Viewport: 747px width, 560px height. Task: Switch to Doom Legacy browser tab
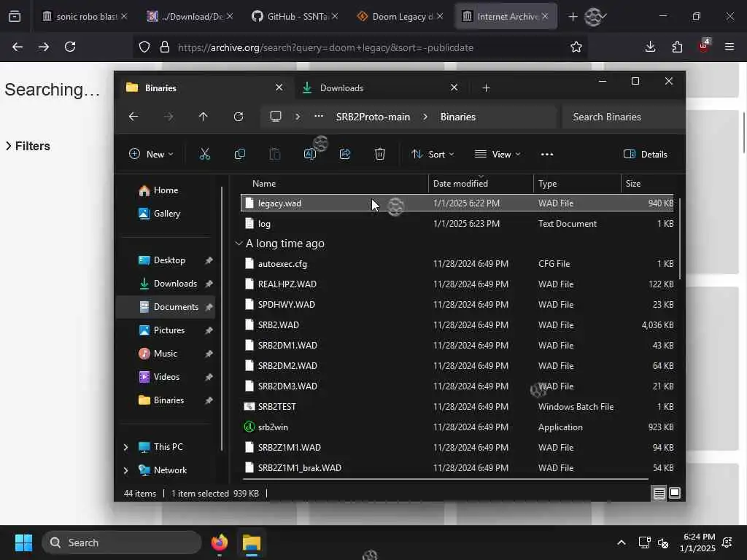coord(399,17)
